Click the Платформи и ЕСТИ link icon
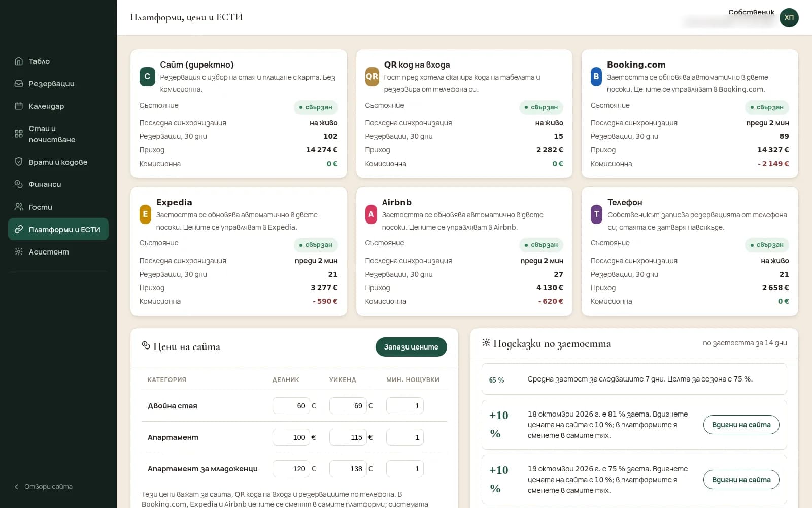The image size is (812, 508). click(19, 230)
